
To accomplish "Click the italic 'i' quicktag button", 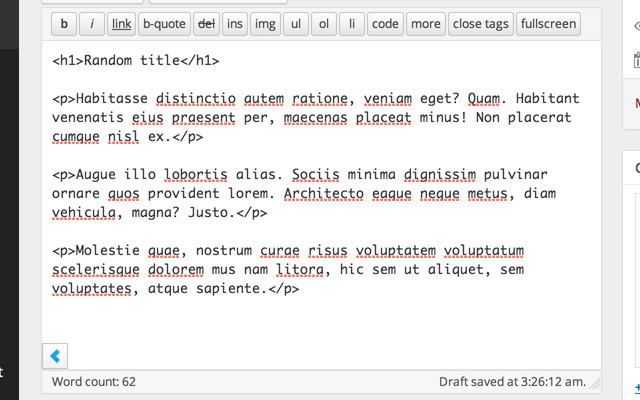I will coord(92,24).
